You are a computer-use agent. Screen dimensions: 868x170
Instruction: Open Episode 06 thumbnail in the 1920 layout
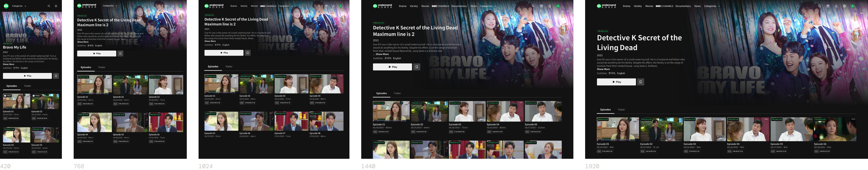835,129
